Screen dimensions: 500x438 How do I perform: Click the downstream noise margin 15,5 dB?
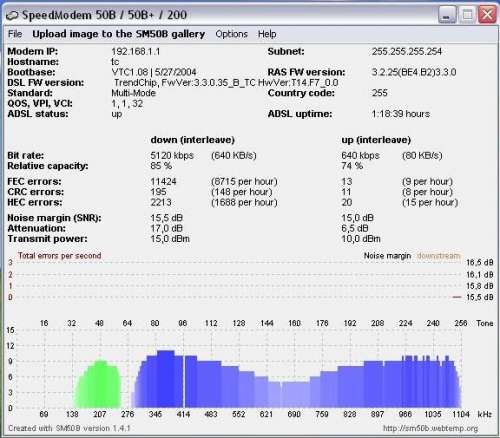(166, 218)
